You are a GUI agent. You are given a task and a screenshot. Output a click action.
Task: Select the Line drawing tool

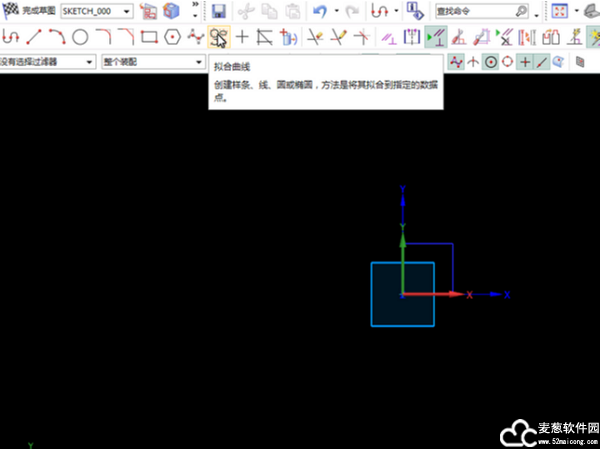coord(34,38)
